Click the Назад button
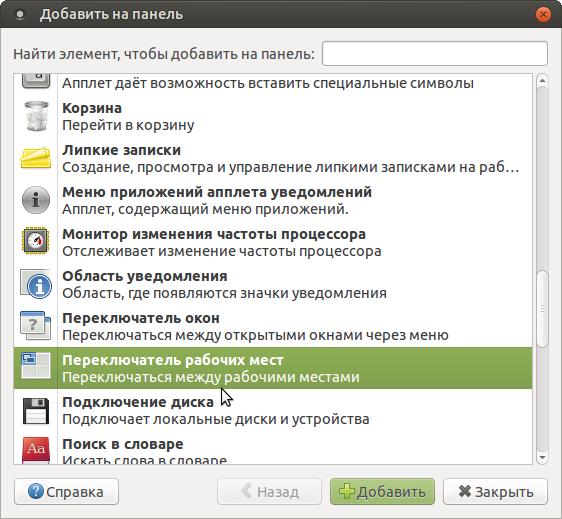The height and width of the screenshot is (519, 562). [269, 492]
